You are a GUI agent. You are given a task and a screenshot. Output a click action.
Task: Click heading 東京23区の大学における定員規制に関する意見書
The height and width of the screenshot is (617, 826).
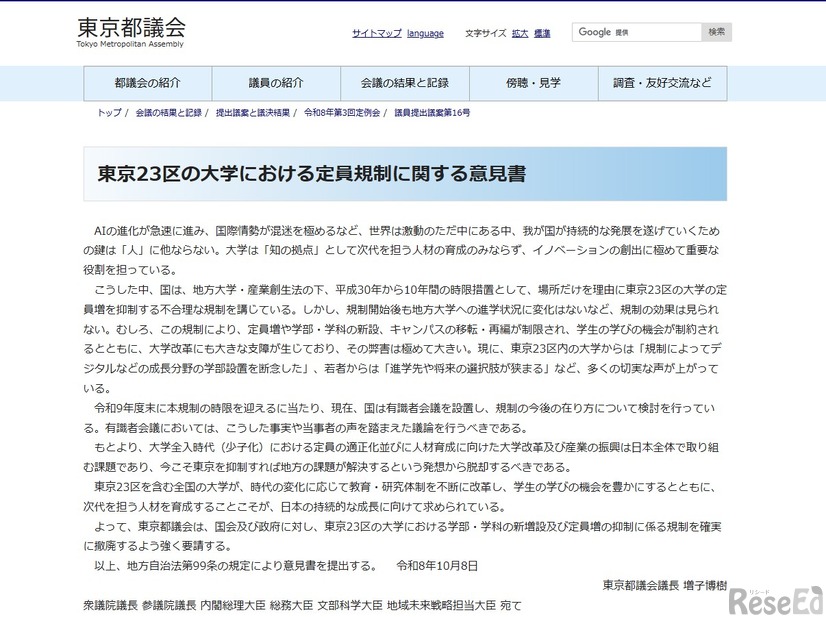[x=312, y=174]
